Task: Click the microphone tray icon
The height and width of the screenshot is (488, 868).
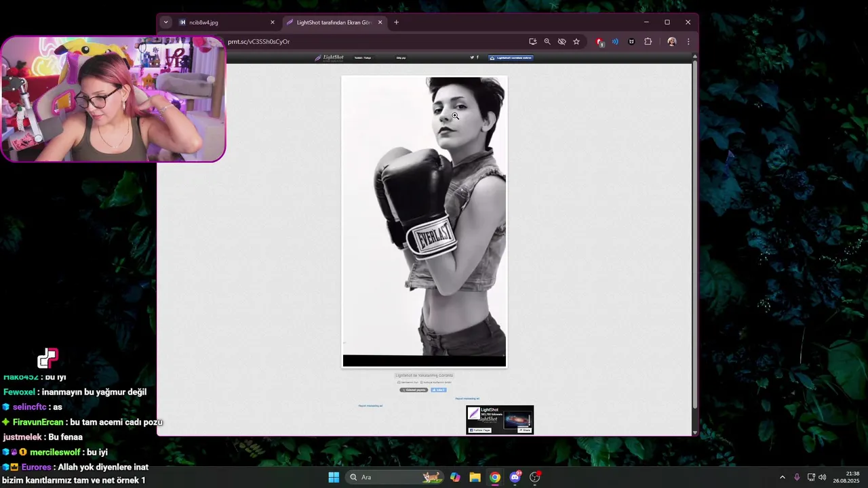Action: coord(797,477)
